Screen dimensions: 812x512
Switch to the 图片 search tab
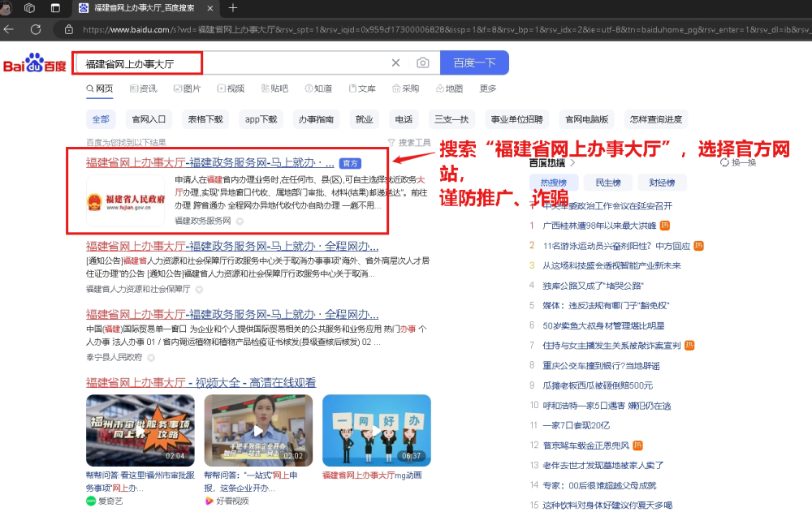click(x=188, y=88)
